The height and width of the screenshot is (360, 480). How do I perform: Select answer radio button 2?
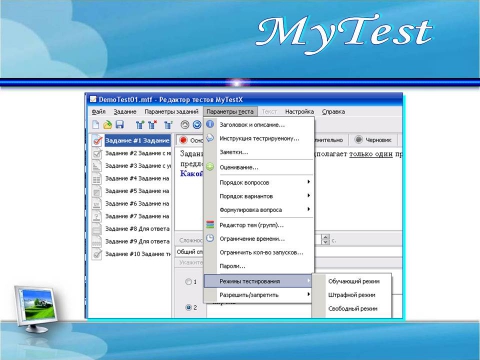[x=188, y=307]
